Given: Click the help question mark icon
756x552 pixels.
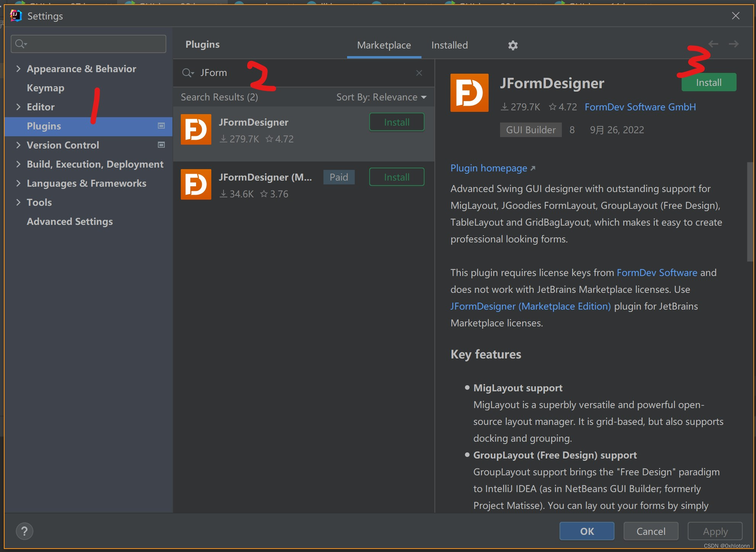Looking at the screenshot, I should coord(24,531).
